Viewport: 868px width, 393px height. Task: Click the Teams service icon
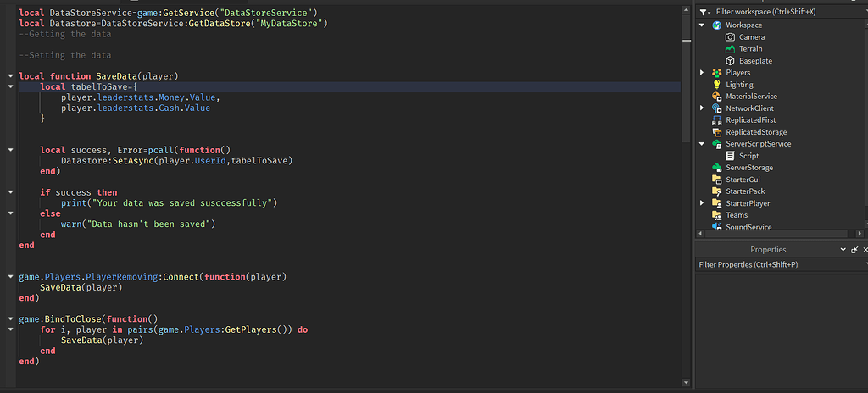[x=717, y=215]
